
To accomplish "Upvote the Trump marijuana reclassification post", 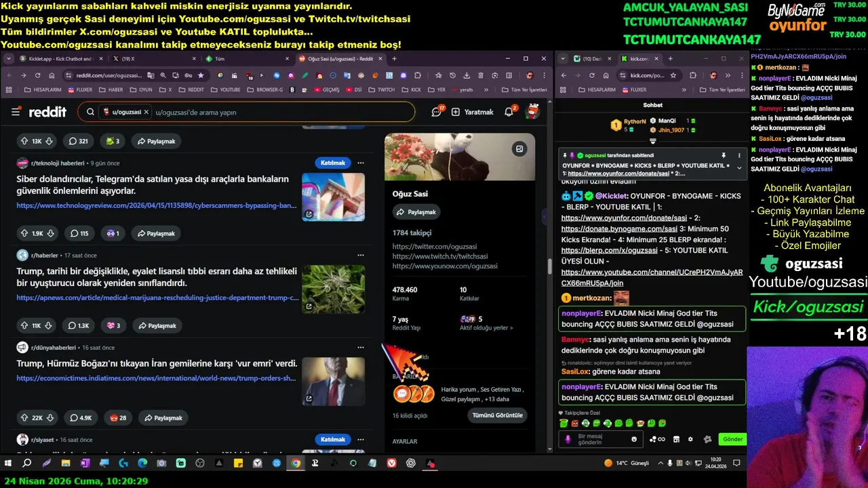I will tap(24, 325).
